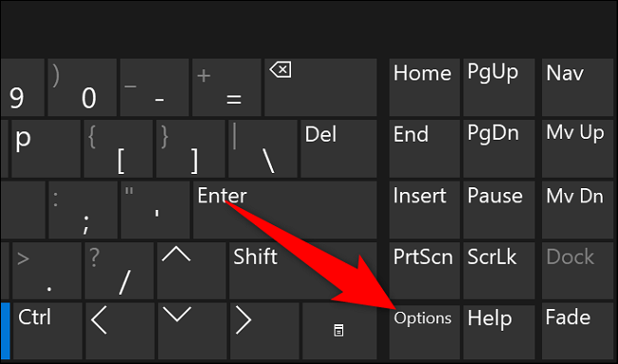The width and height of the screenshot is (618, 364).
Task: Toggle the Ctrl modifier key
Action: click(x=48, y=332)
